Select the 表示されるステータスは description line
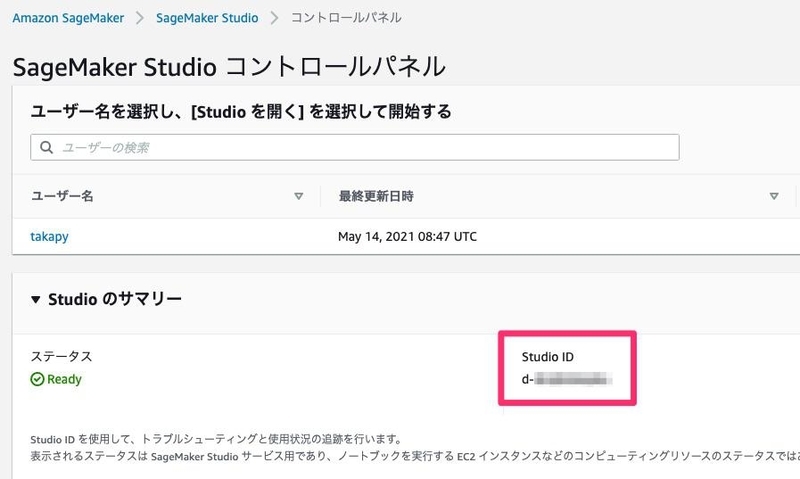 pyautogui.click(x=415, y=456)
